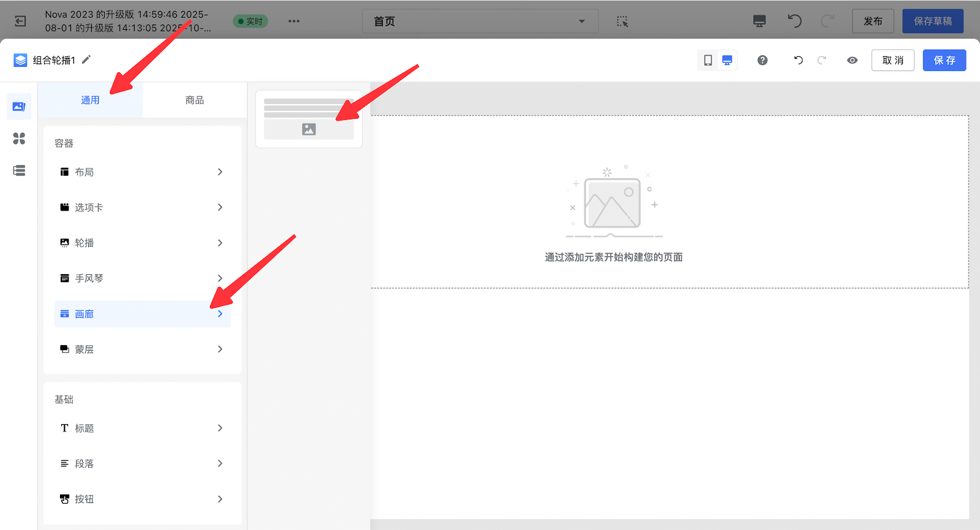Expand the 布局 container option
This screenshot has width=980, height=530.
[142, 172]
